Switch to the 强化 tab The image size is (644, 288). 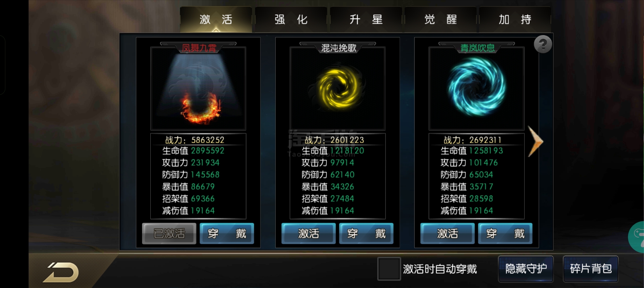(291, 19)
